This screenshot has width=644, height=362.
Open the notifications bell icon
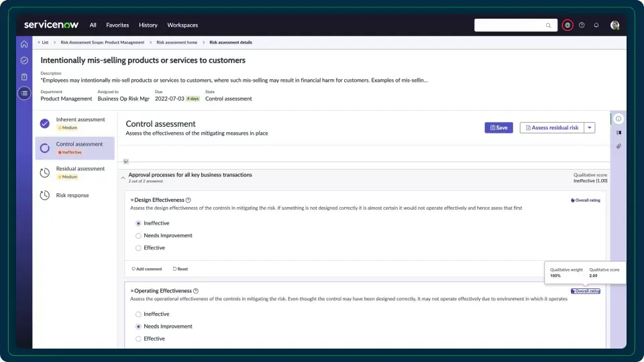pyautogui.click(x=596, y=25)
